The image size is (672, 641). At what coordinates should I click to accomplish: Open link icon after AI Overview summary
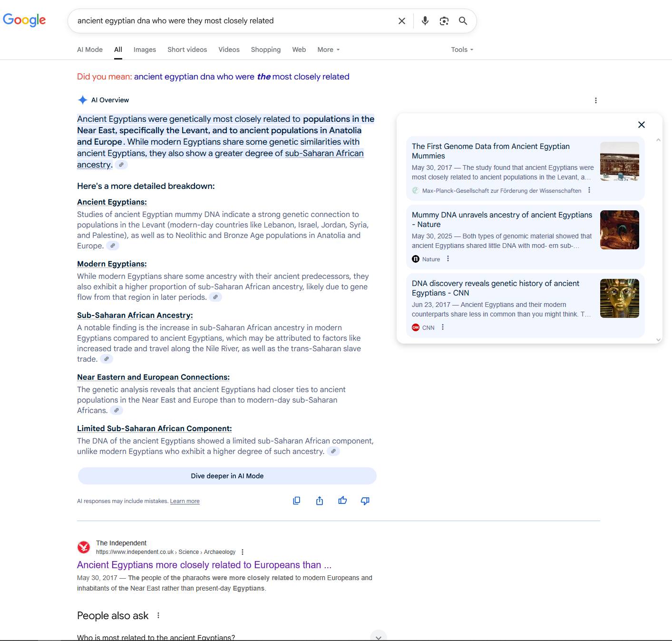tap(121, 165)
